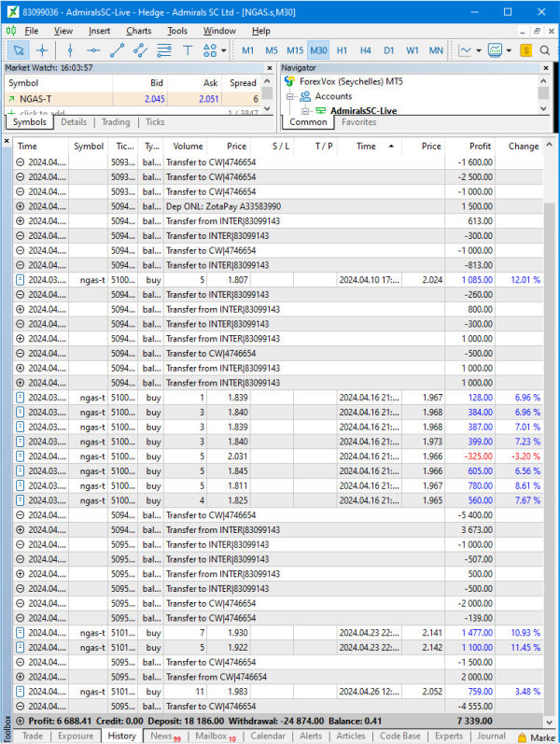
Task: Collapse the AdmiralsSC-Live account node
Action: (x=306, y=111)
